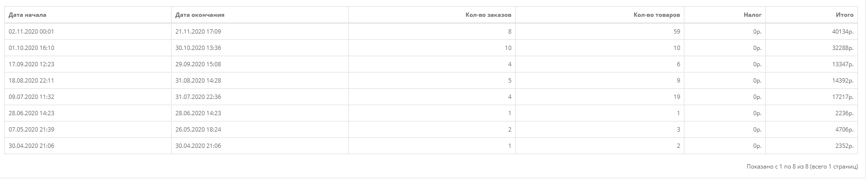Select the start date 28.06.2020 14:23 cell
The image size is (868, 181).
tap(88, 113)
